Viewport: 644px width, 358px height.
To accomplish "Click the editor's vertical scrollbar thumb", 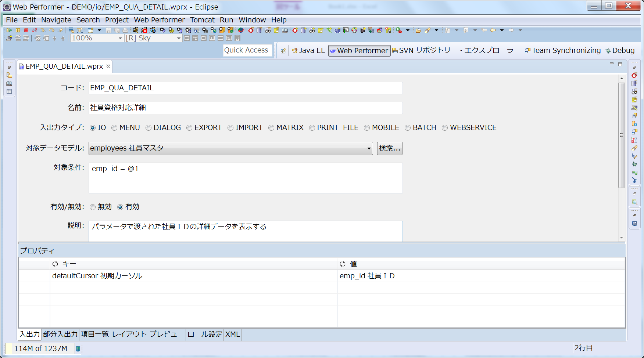I will tap(622, 135).
